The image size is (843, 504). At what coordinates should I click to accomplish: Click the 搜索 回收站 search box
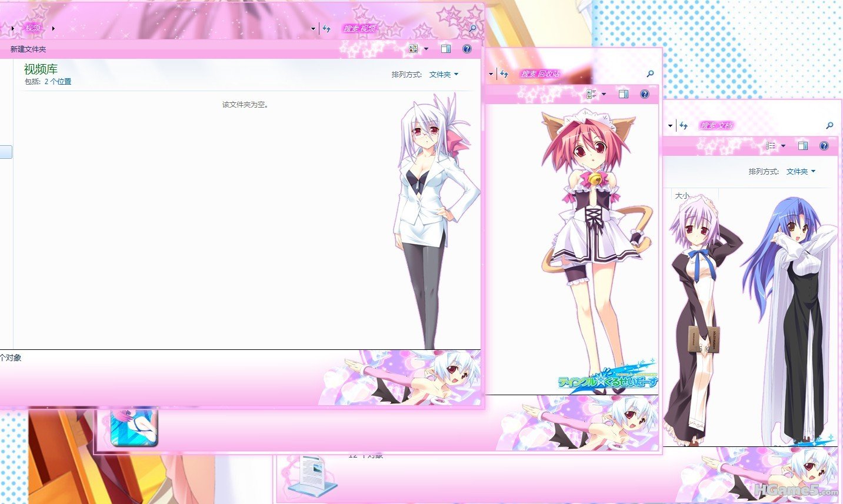pos(577,74)
